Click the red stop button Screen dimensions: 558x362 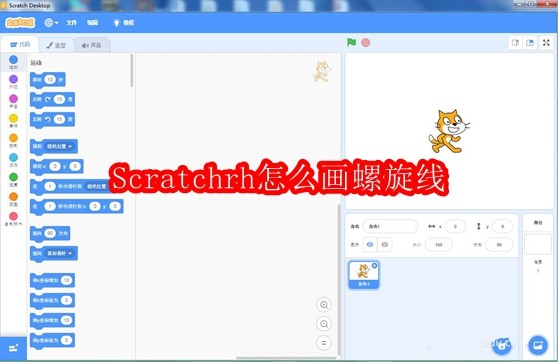pos(365,43)
